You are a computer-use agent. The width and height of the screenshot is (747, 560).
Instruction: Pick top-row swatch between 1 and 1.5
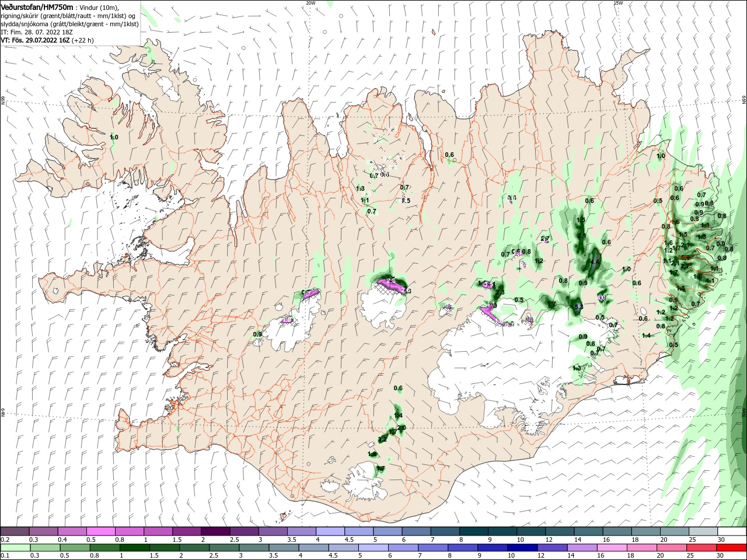pyautogui.click(x=158, y=531)
